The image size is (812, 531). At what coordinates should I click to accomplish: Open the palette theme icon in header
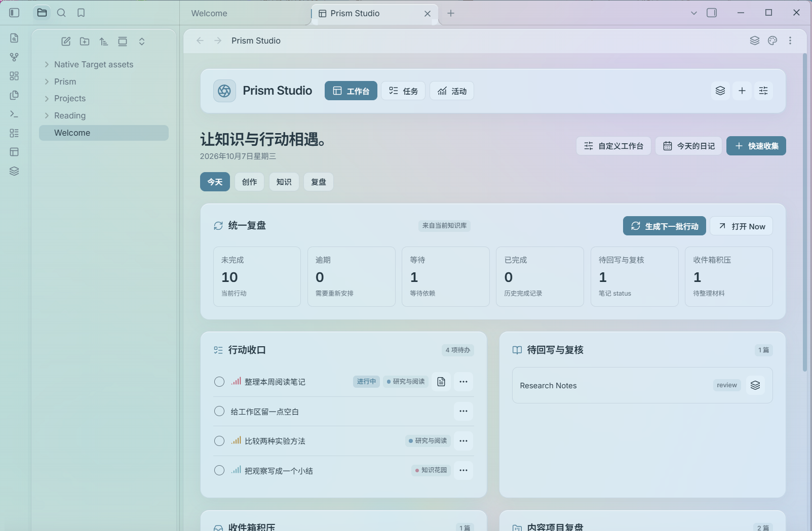click(x=772, y=40)
